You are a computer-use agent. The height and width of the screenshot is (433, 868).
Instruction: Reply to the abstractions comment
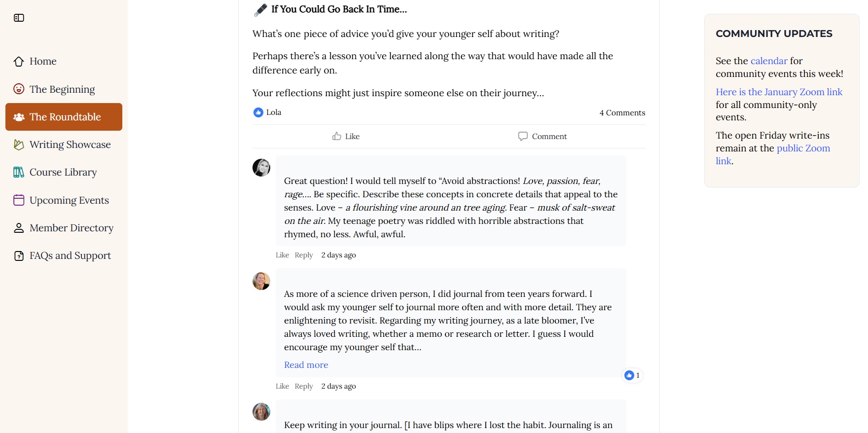304,255
